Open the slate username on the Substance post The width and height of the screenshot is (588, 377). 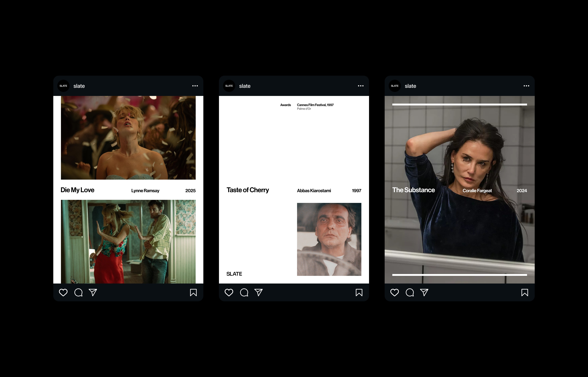410,86
